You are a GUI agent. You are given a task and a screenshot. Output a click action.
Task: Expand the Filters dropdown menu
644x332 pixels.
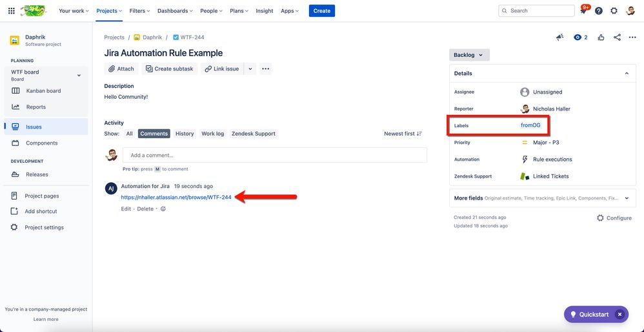[x=139, y=11]
